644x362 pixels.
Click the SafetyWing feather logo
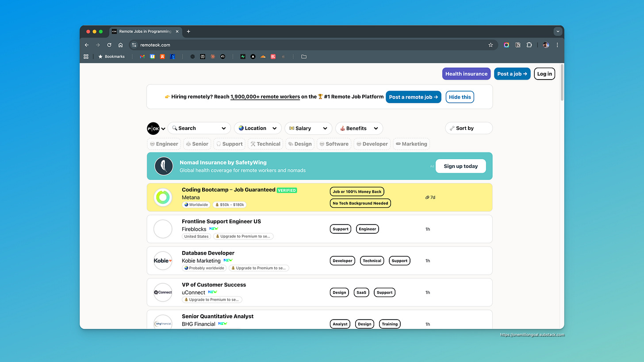tap(164, 166)
